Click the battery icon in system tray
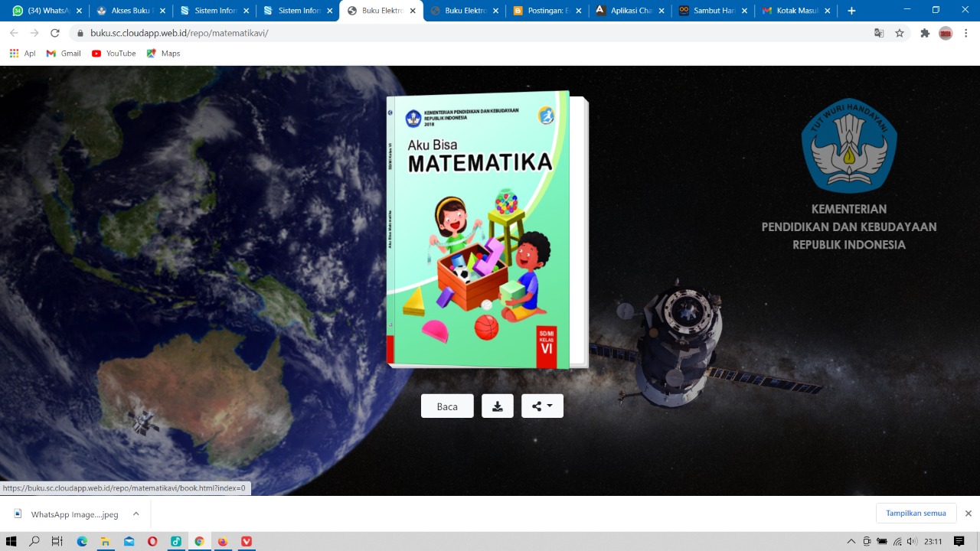This screenshot has height=551, width=980. pyautogui.click(x=882, y=541)
